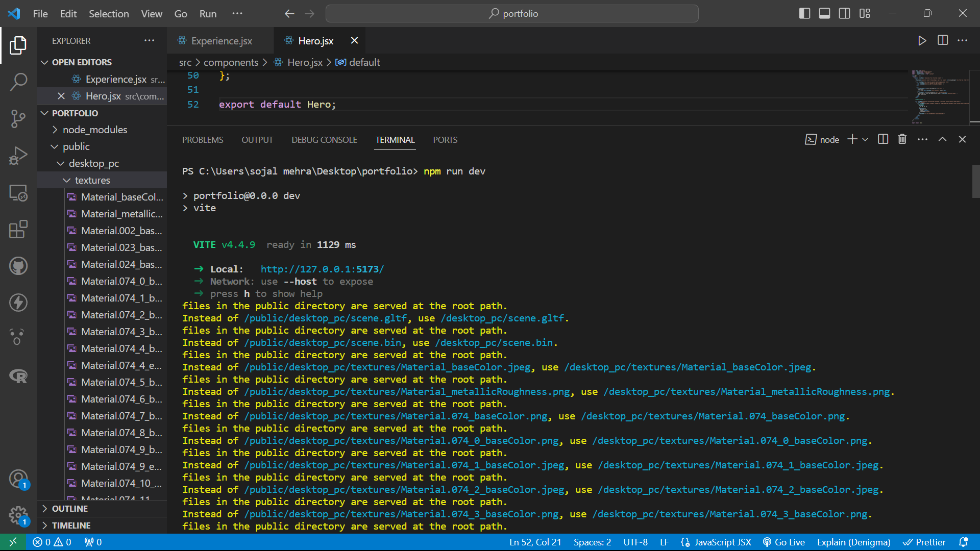Switch to the PROBLEMS panel tab

coord(203,140)
